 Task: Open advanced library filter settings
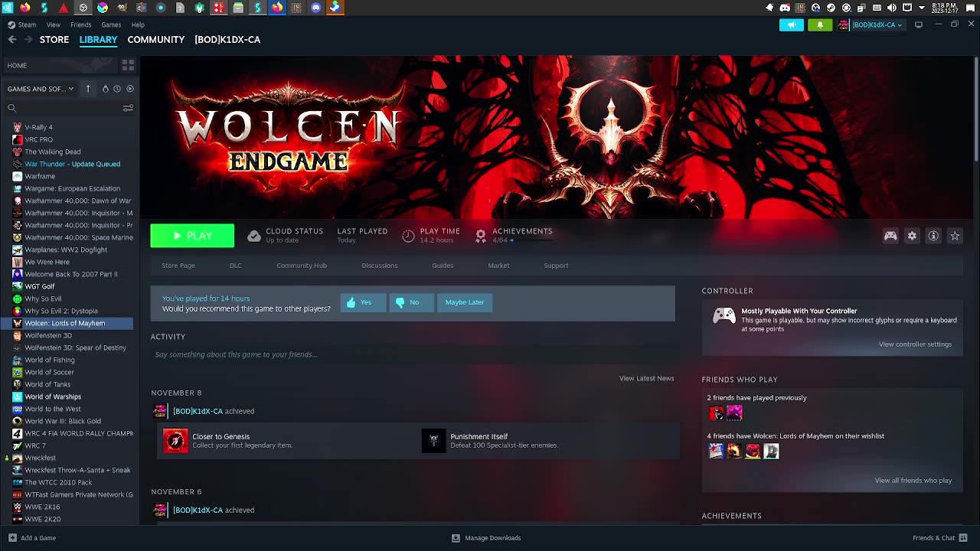(128, 108)
